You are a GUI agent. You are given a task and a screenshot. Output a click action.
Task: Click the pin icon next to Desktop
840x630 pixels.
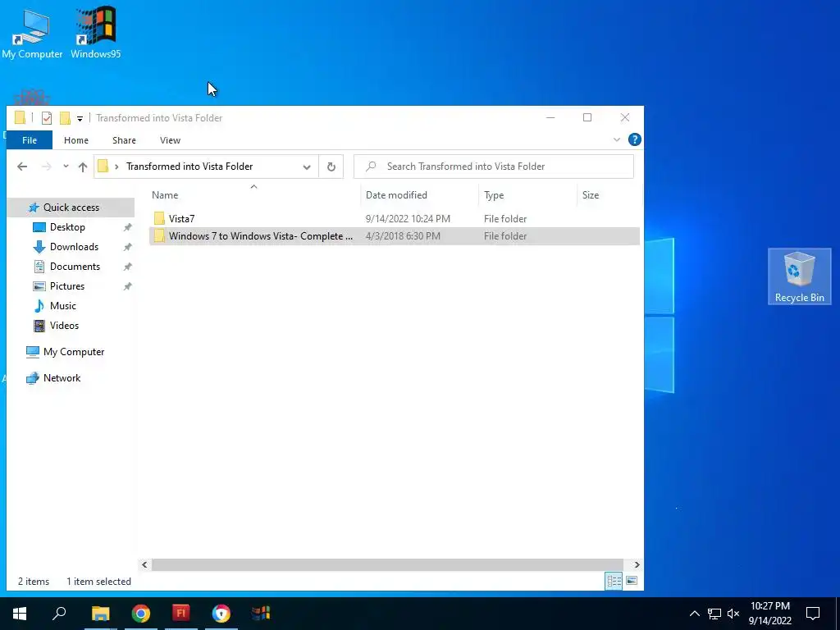point(127,227)
